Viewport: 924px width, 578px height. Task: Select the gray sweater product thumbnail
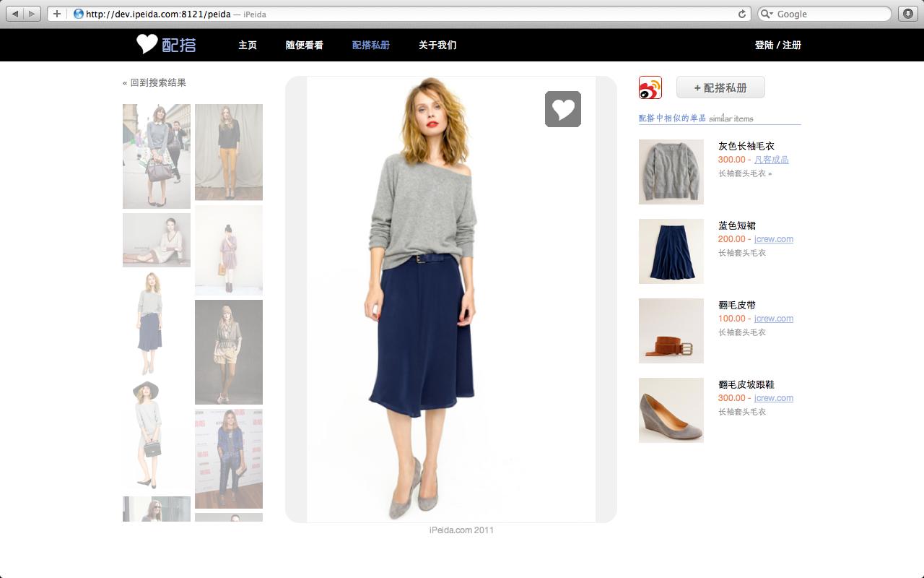coord(671,172)
